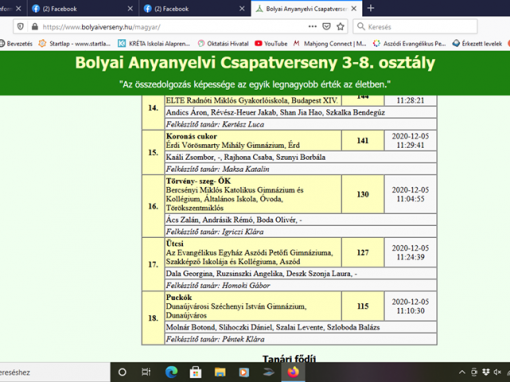Close the second Facebook tab
Viewport: 510px width, 382px height.
tap(242, 9)
